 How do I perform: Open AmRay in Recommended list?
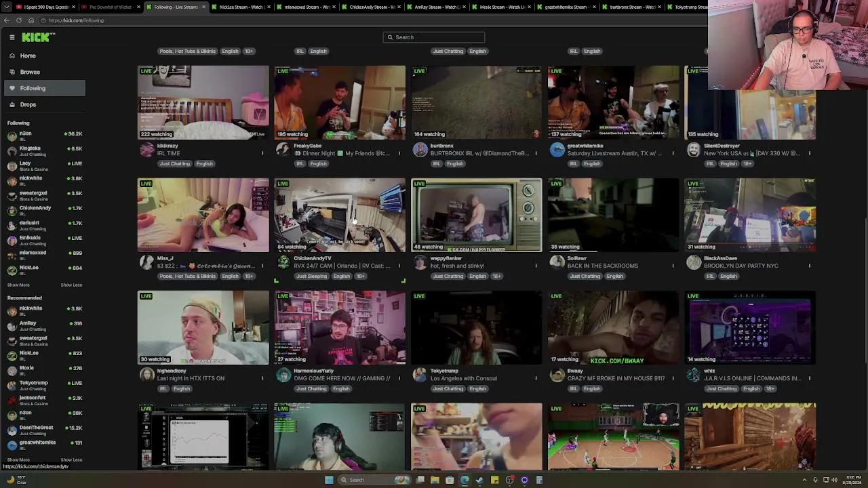pos(45,325)
